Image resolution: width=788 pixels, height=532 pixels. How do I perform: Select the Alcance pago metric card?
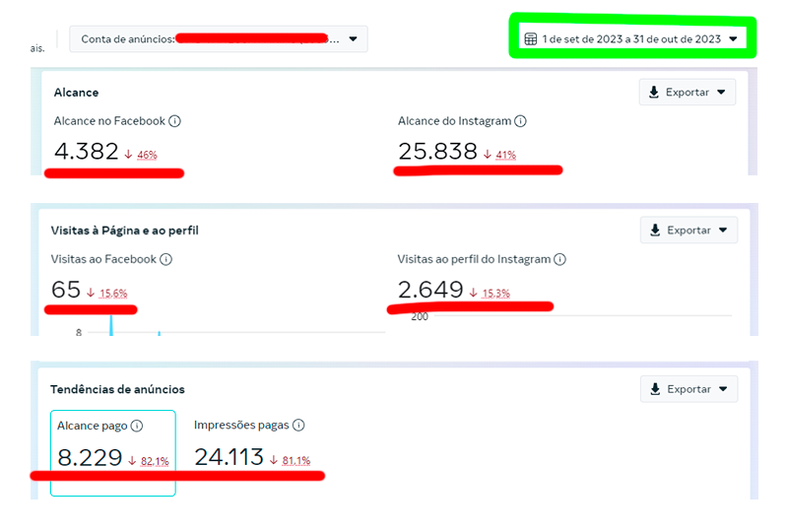[x=113, y=453]
